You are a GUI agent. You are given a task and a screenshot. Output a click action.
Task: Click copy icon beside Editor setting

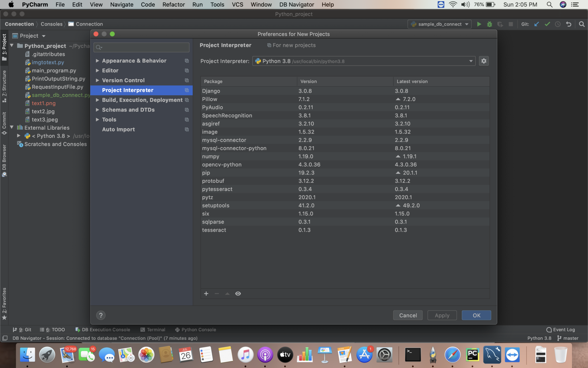coord(187,70)
